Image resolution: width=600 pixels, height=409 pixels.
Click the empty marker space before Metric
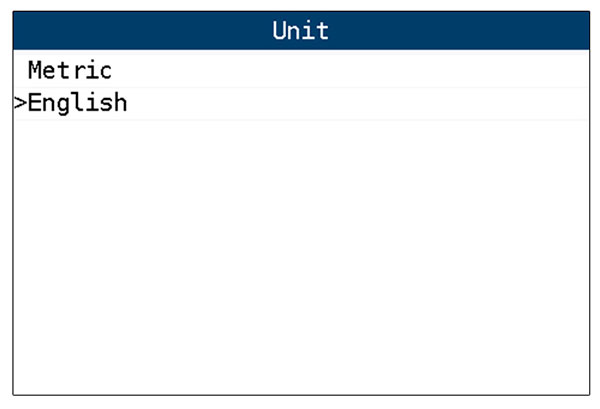(20, 71)
